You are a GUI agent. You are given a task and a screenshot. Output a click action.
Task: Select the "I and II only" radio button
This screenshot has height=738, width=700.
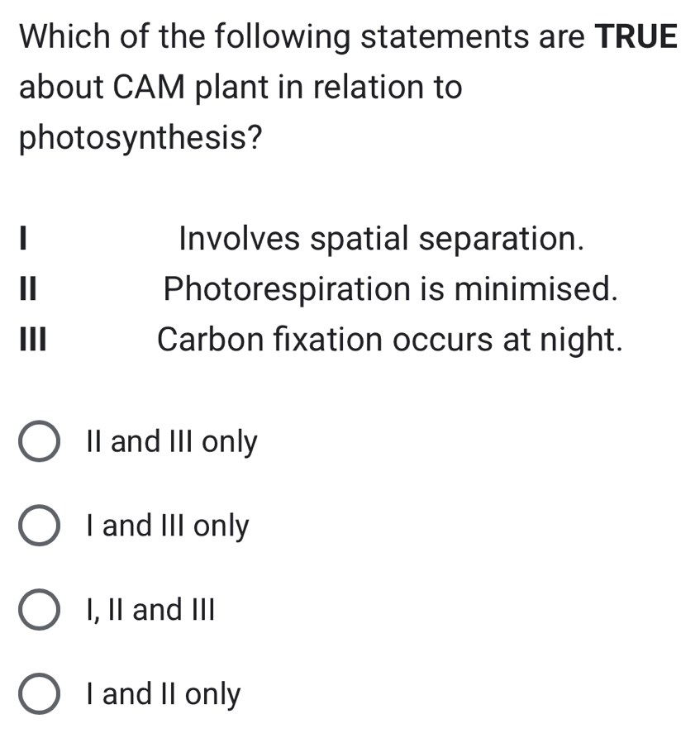(x=38, y=694)
